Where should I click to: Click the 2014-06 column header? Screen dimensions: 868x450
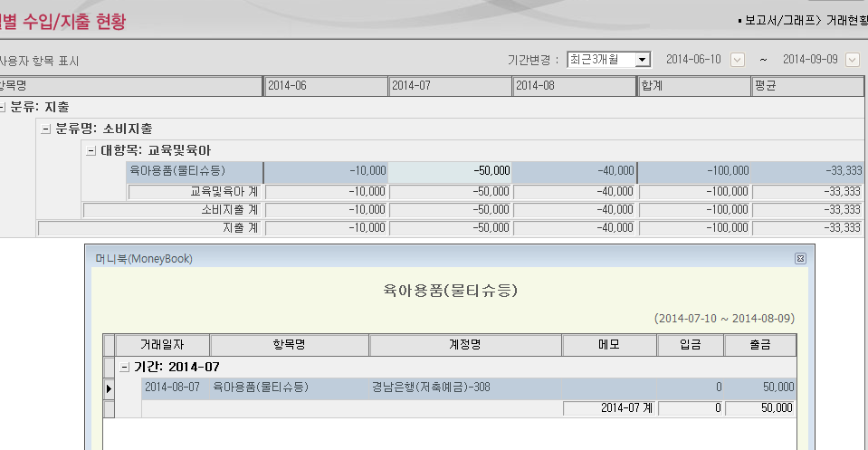pyautogui.click(x=325, y=86)
